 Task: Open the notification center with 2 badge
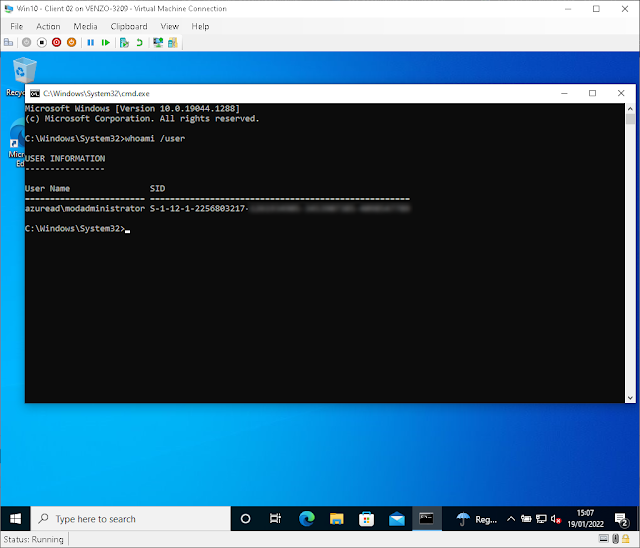click(622, 519)
